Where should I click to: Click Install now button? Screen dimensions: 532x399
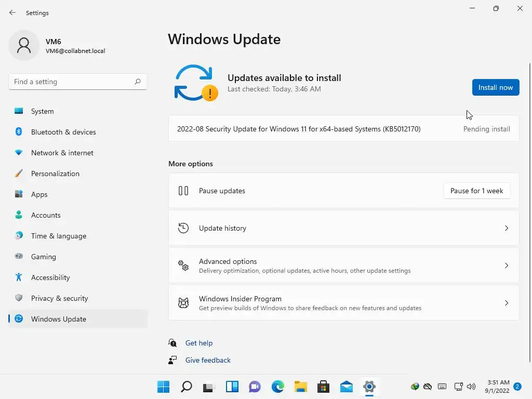tap(495, 87)
